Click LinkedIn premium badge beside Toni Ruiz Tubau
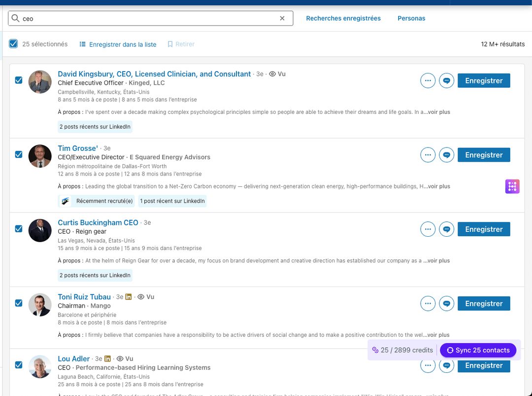This screenshot has width=532, height=396. pyautogui.click(x=129, y=297)
